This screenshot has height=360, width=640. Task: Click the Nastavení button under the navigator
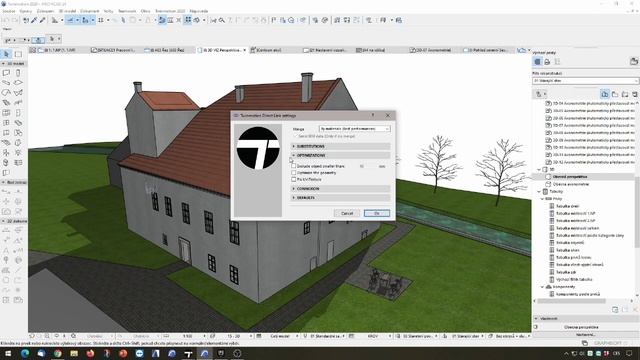[x=586, y=334]
